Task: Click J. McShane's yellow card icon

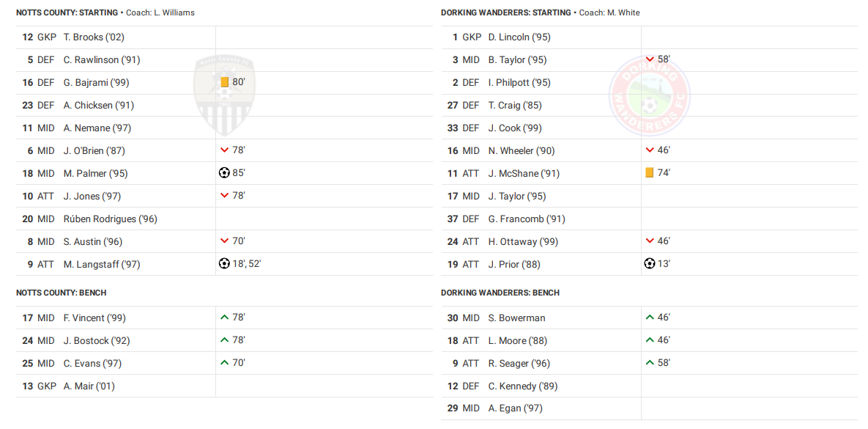Action: pos(649,173)
